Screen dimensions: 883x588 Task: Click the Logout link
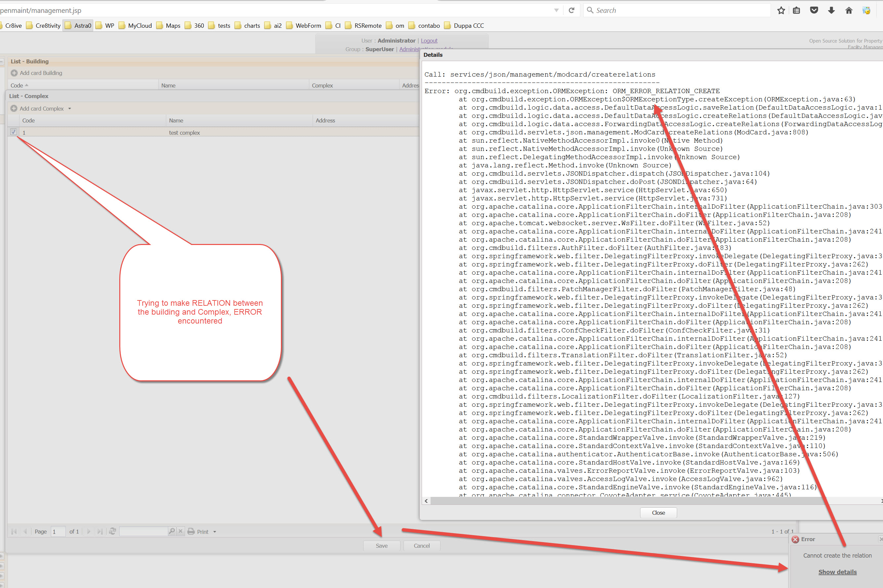point(429,41)
